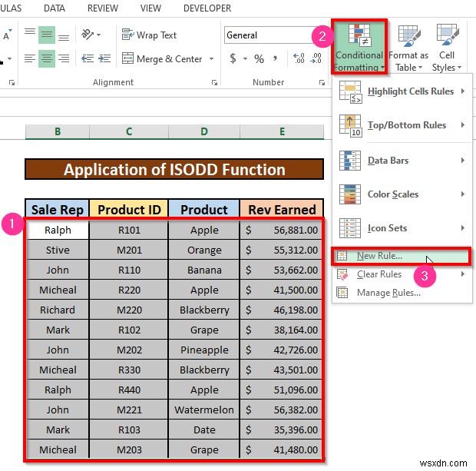This screenshot has height=471, width=476.
Task: Select the Watermelon product cell
Action: 204,410
